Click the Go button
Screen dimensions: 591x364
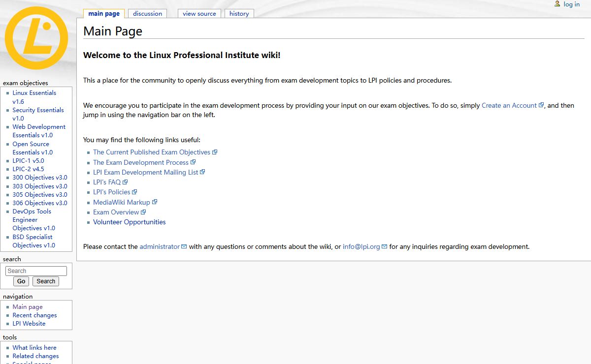point(21,281)
